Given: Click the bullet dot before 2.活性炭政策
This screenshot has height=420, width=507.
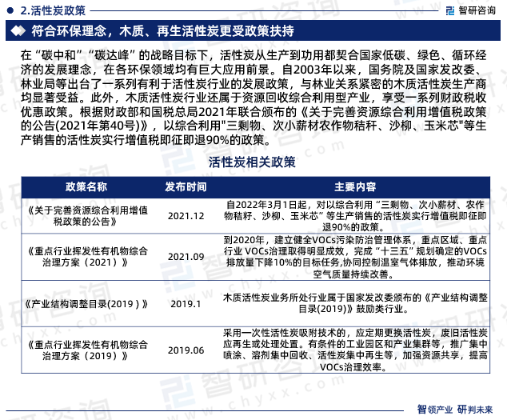Looking at the screenshot, I should click(x=10, y=10).
